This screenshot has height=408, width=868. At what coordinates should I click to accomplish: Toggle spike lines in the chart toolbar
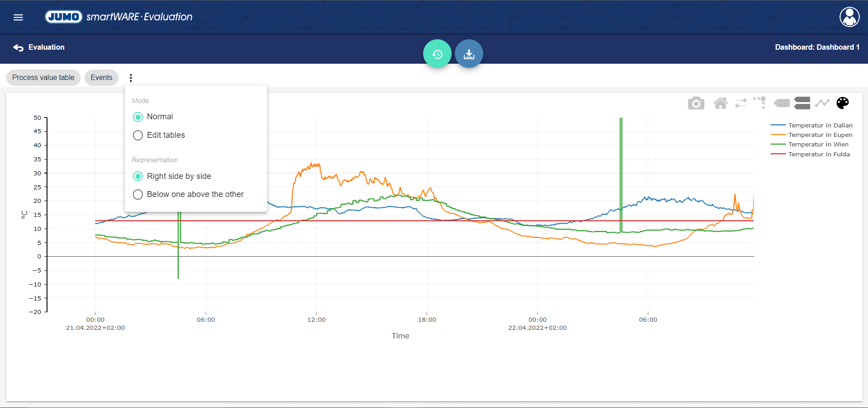(759, 103)
